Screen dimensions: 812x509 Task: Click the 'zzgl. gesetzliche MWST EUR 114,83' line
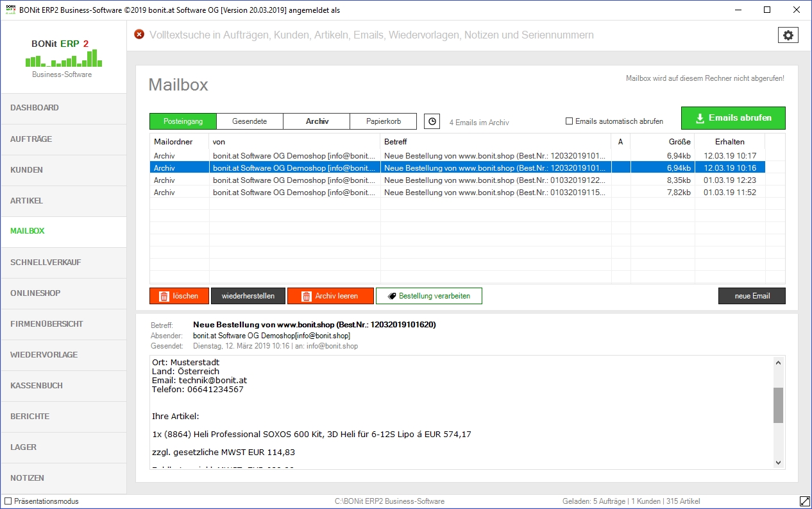[x=223, y=453]
